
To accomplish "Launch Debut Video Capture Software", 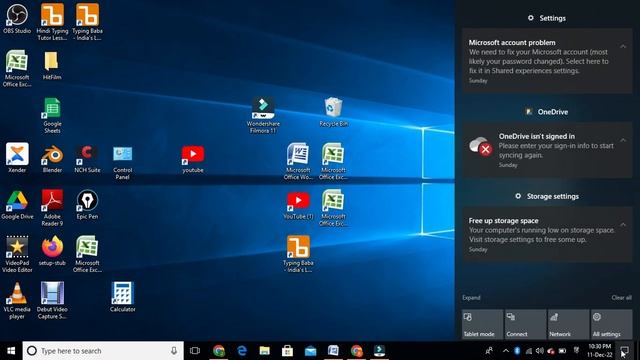I will click(x=52, y=300).
